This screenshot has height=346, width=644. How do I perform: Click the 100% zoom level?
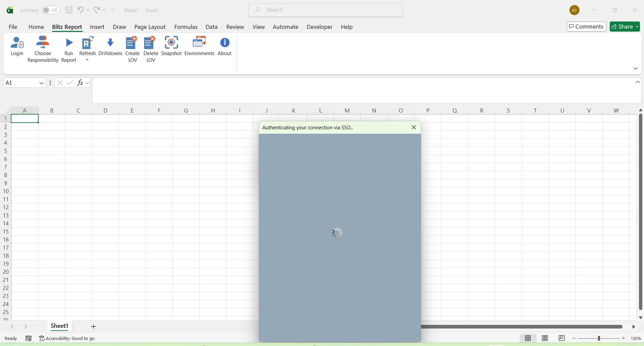pyautogui.click(x=636, y=339)
